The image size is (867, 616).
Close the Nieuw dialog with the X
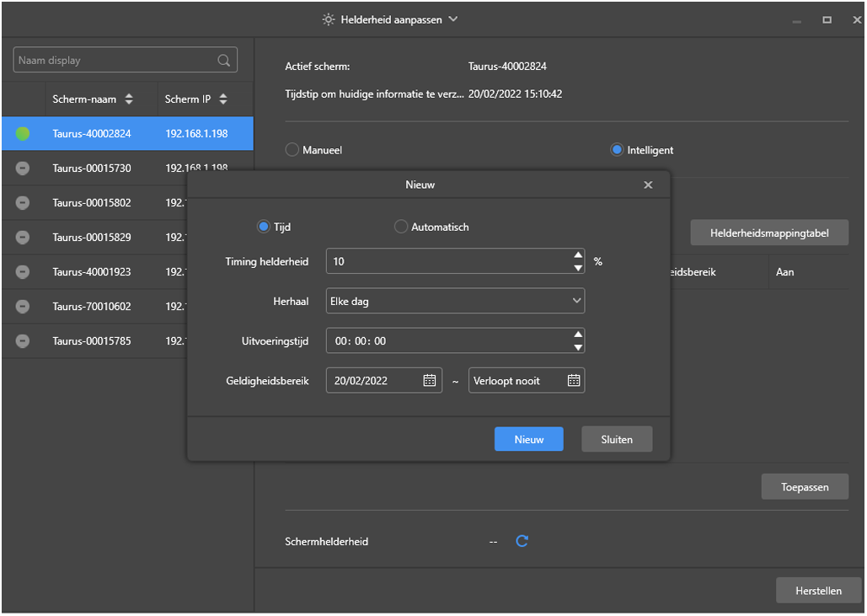tap(648, 185)
